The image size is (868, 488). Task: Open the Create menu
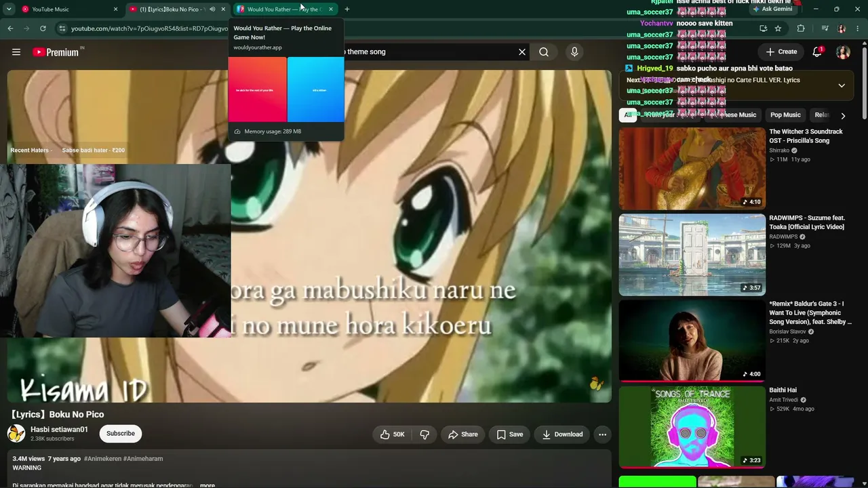(781, 52)
